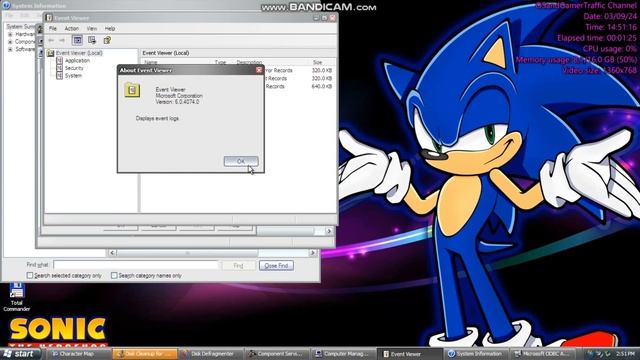
Task: Open the File menu in Event Viewer
Action: (x=53, y=29)
